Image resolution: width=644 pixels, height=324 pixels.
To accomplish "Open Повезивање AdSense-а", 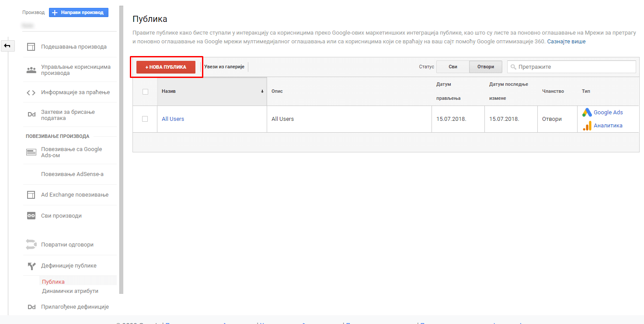I will 72,174.
